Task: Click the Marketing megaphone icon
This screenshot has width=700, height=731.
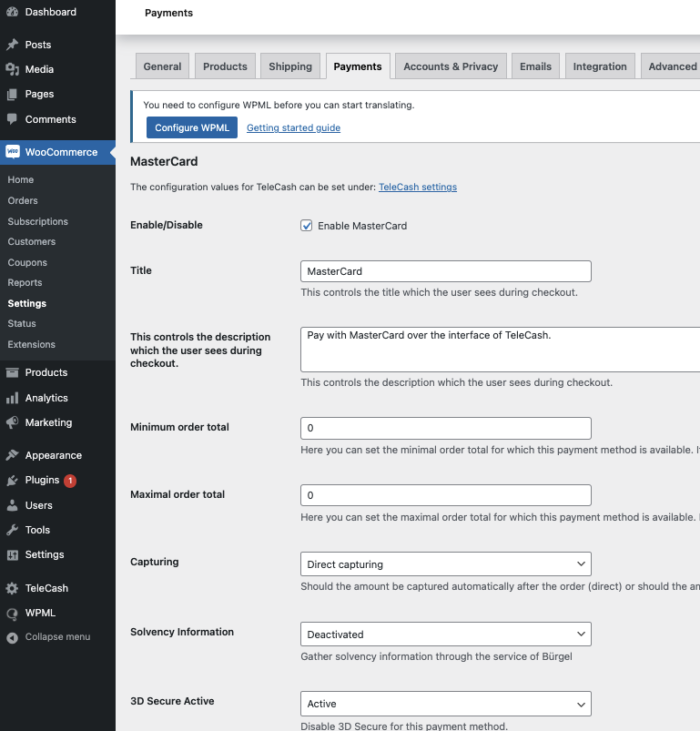Action: pyautogui.click(x=12, y=422)
